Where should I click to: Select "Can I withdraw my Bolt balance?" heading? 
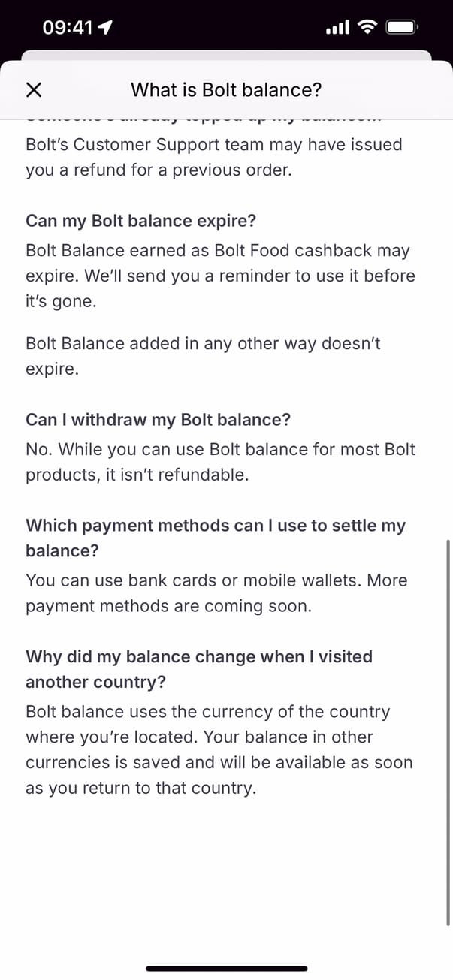(x=158, y=419)
